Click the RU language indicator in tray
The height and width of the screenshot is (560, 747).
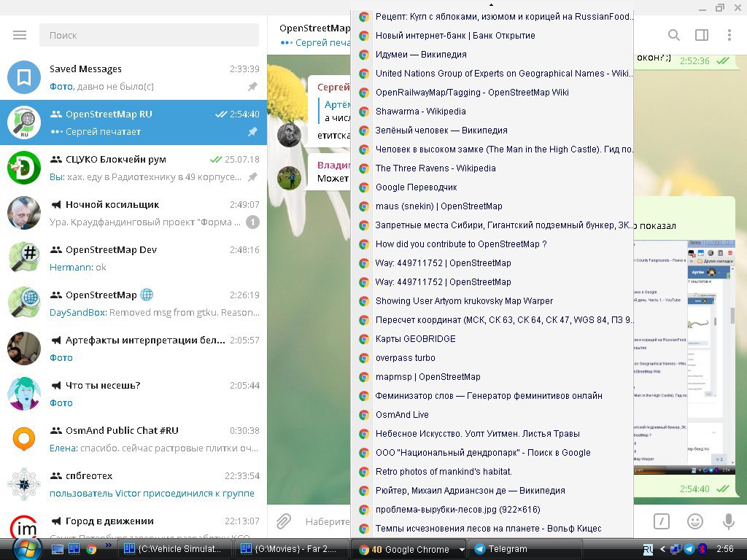tap(648, 550)
